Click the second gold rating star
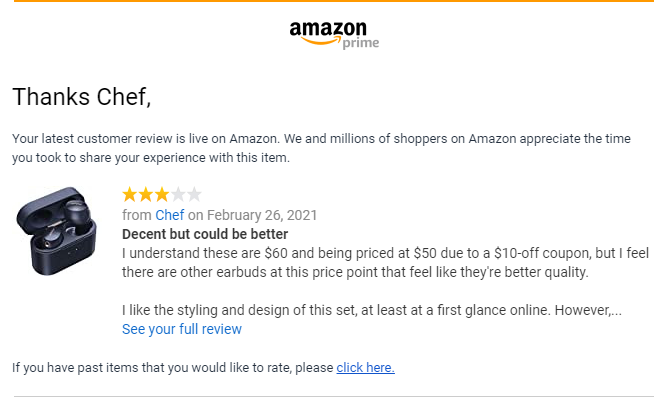The image size is (666, 397). coord(146,195)
